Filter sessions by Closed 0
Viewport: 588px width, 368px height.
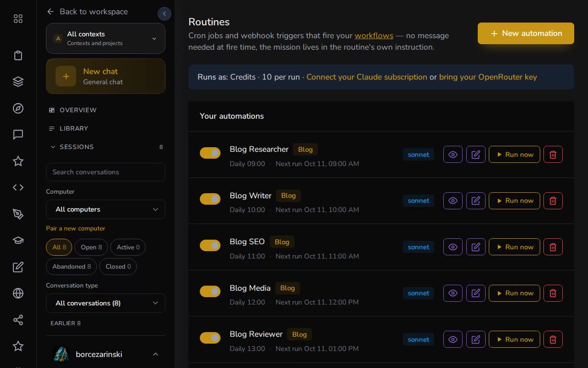click(118, 266)
